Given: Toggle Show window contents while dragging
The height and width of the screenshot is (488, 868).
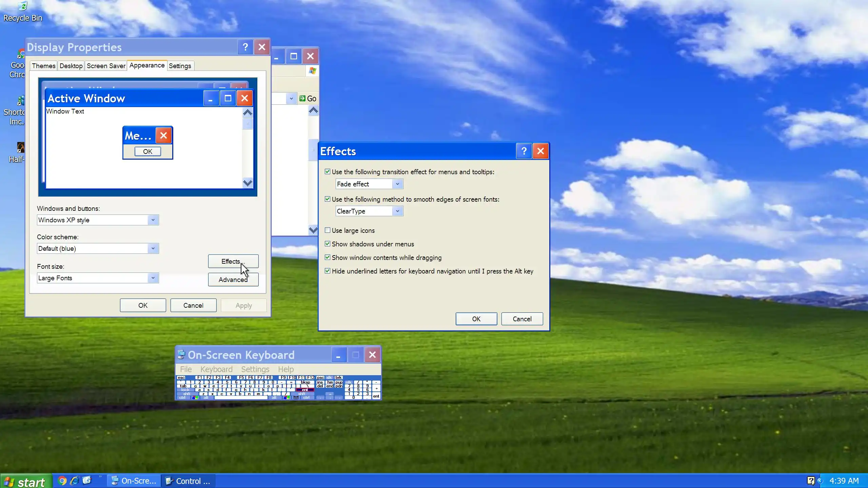Looking at the screenshot, I should tap(328, 258).
